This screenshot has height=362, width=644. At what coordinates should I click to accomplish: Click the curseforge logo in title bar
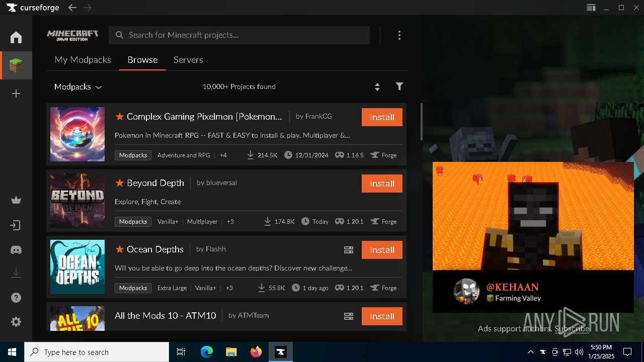pos(33,8)
